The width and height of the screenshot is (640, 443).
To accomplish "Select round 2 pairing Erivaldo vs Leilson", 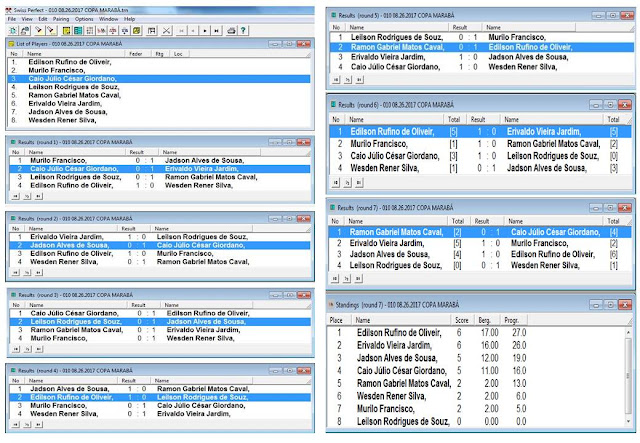I will [x=160, y=237].
